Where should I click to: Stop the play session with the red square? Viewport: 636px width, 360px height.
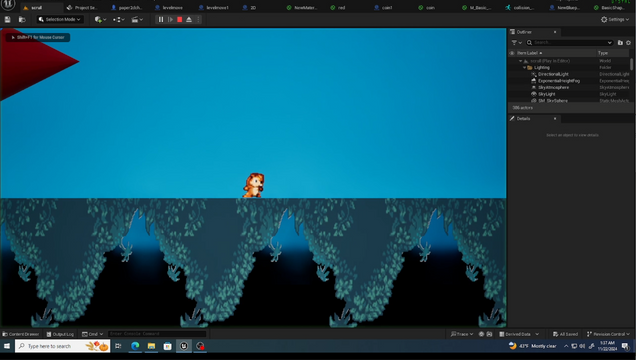(180, 19)
